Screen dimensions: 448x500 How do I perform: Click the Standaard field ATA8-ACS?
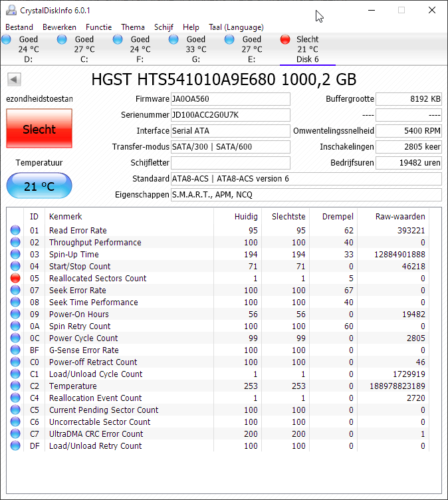click(306, 179)
